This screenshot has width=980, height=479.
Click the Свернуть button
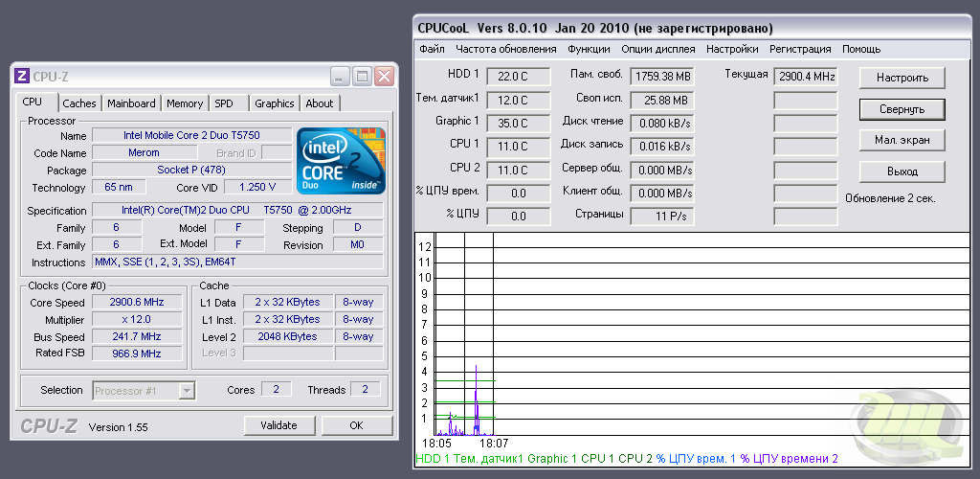pyautogui.click(x=902, y=109)
